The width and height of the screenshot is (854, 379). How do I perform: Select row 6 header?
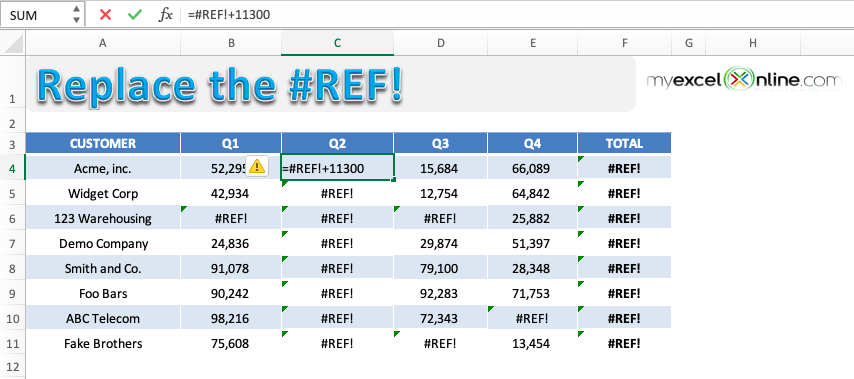(x=13, y=218)
